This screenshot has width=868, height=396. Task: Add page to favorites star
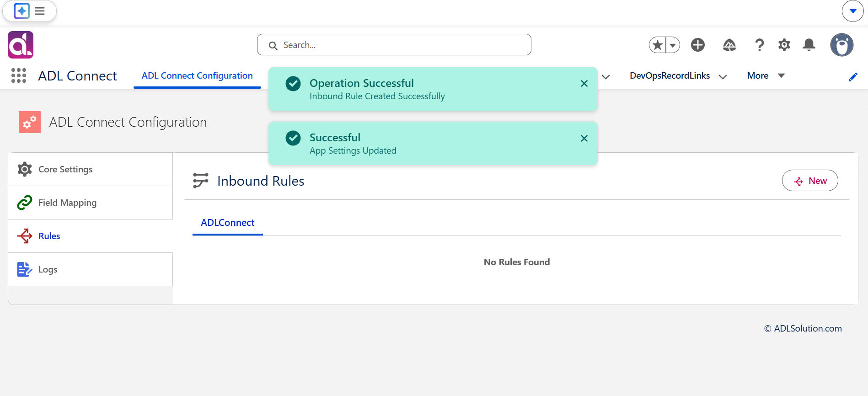658,45
